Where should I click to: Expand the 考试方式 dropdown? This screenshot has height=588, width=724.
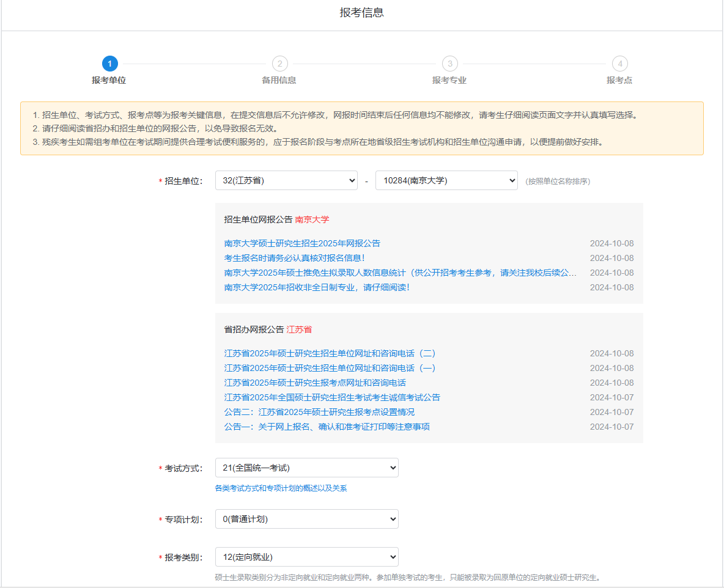pos(306,468)
